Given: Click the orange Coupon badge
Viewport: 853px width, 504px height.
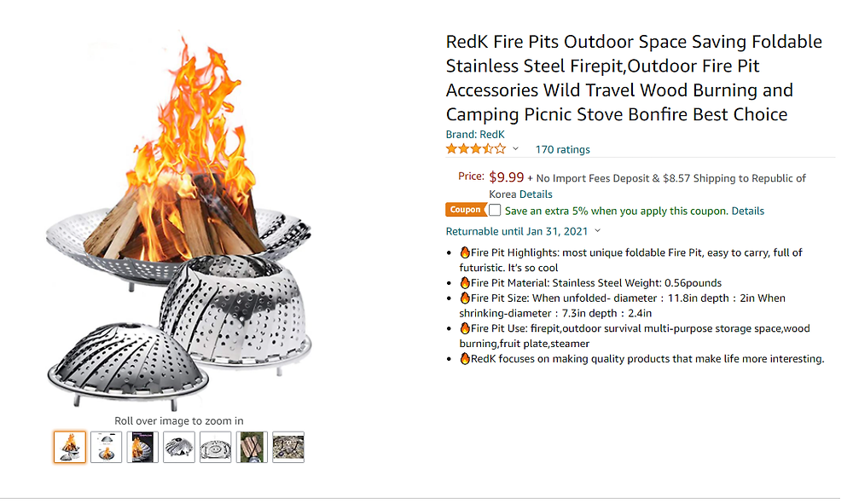Looking at the screenshot, I should coord(466,210).
